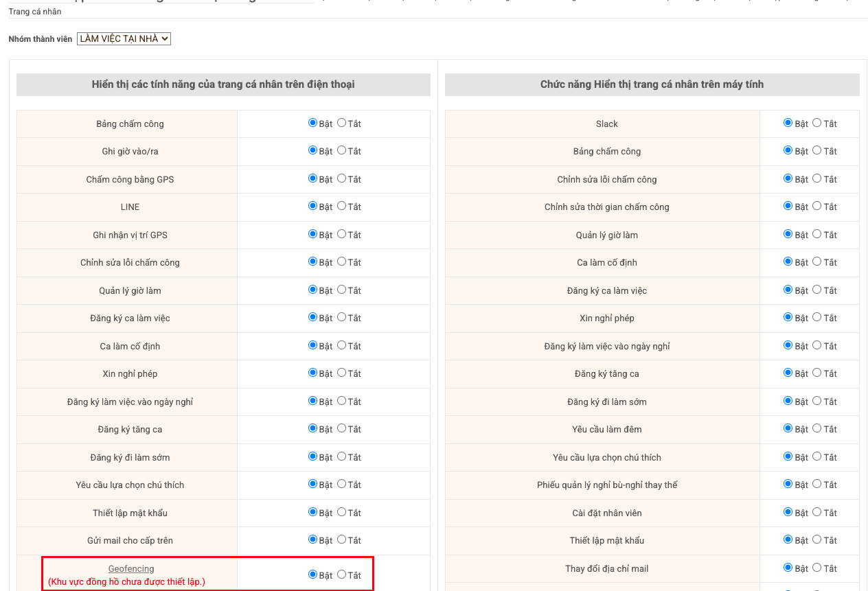Viewport: 868px width, 591px height.
Task: Turn off Chấm công bằng GPS
Action: tap(341, 178)
